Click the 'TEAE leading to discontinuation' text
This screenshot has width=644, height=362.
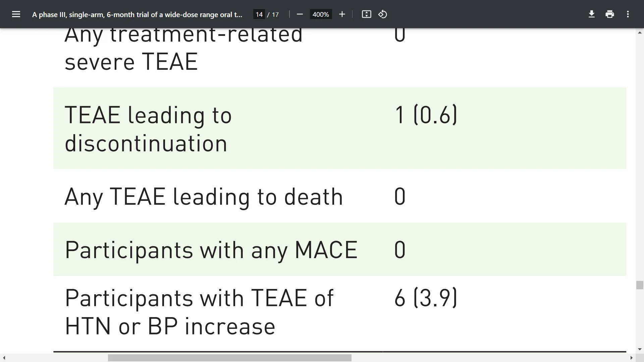coord(148,129)
